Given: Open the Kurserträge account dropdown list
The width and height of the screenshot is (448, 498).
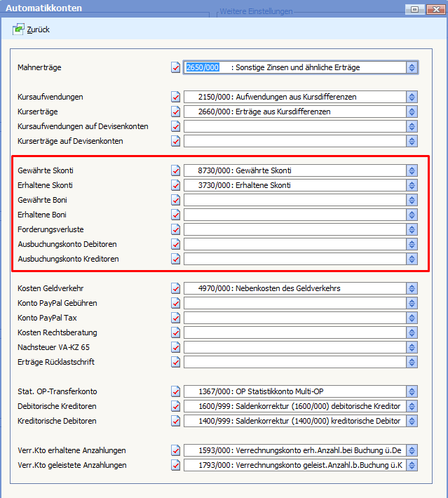Looking at the screenshot, I should (x=412, y=112).
